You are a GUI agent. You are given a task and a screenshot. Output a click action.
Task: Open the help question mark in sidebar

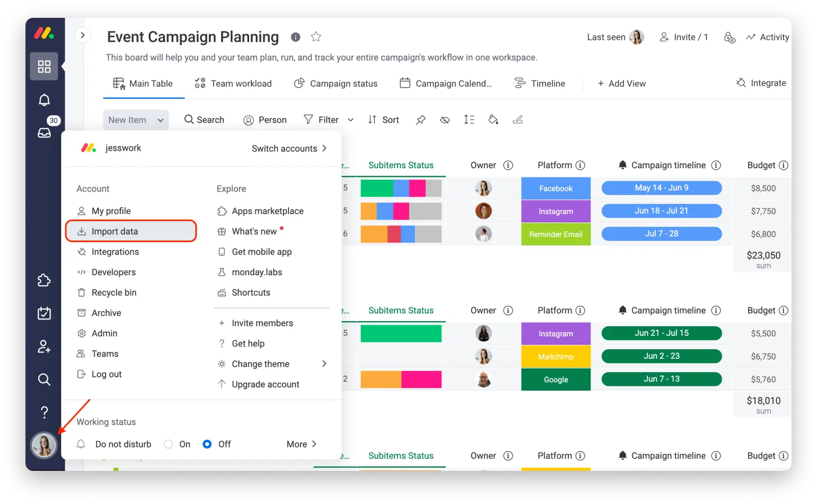(x=44, y=412)
